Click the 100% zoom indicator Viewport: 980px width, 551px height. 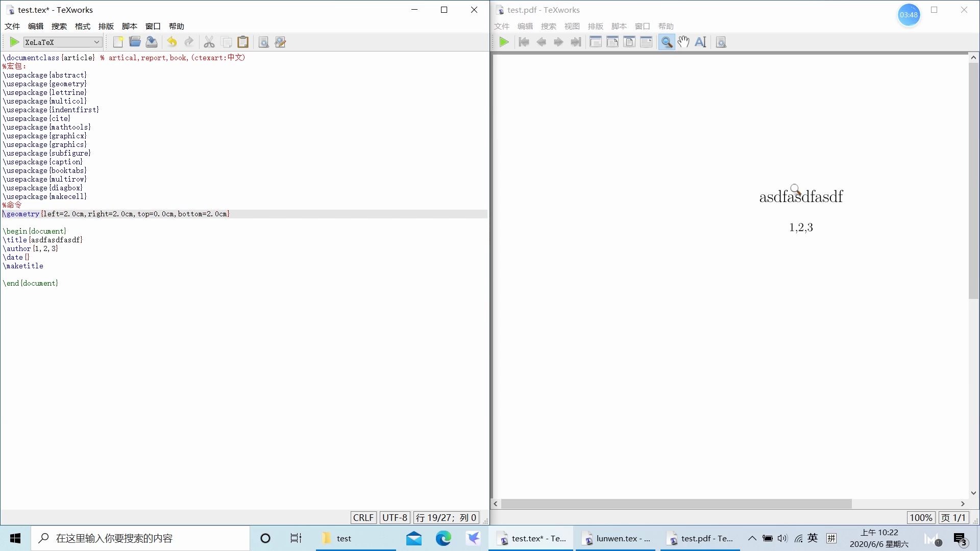point(921,517)
